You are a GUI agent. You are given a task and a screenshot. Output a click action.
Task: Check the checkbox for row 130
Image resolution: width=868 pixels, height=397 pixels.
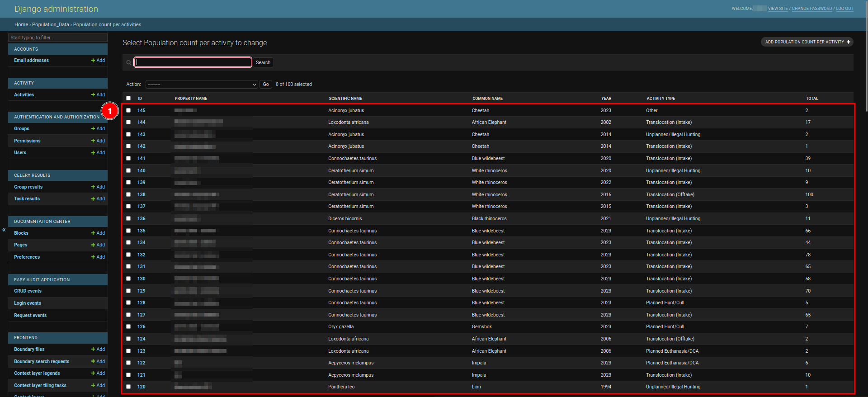click(128, 279)
